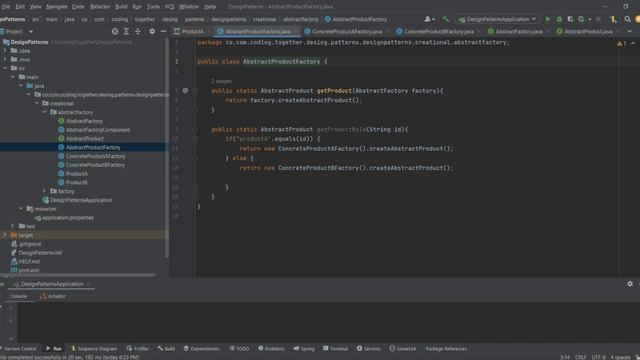The width and height of the screenshot is (640, 360).
Task: Expand the factory package
Action: [44, 191]
